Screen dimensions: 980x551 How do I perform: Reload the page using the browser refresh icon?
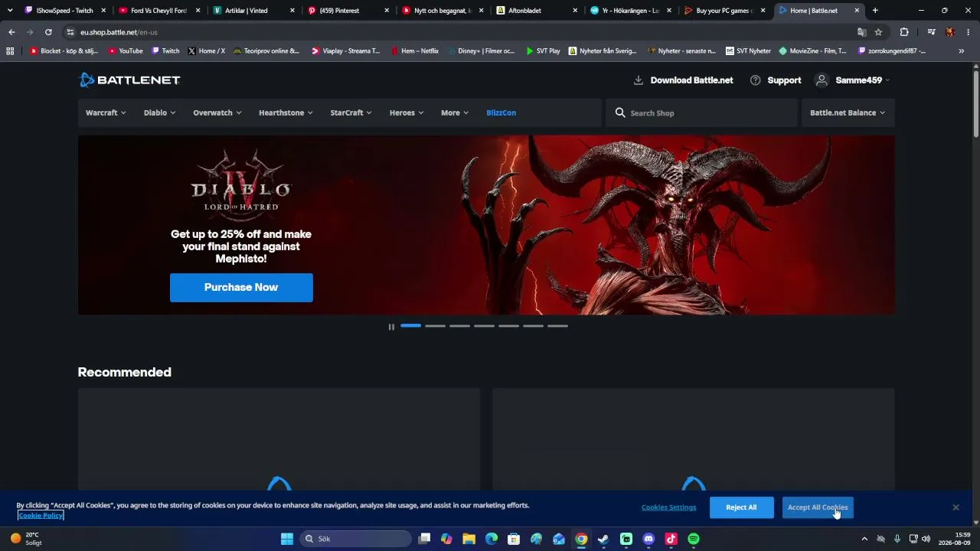click(x=48, y=32)
